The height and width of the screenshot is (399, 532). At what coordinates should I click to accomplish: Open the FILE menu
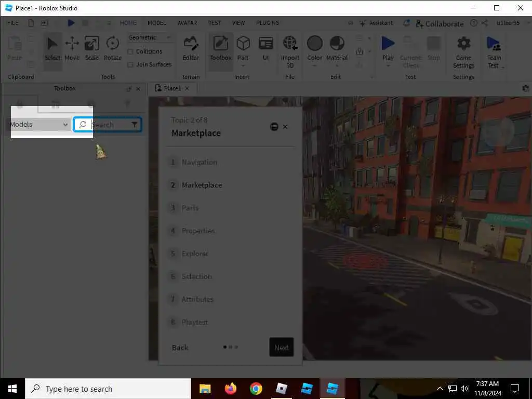(x=13, y=23)
